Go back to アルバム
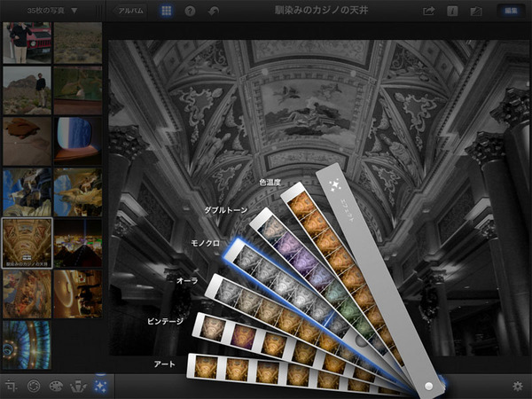Image resolution: width=532 pixels, height=399 pixels. coord(130,11)
